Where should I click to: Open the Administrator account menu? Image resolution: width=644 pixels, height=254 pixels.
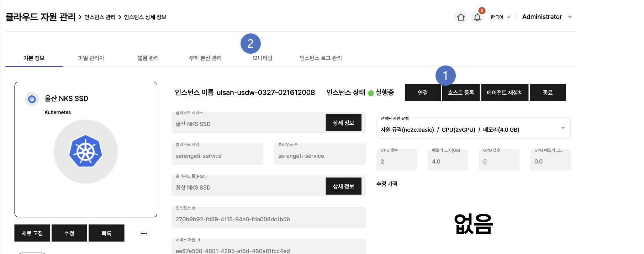coord(547,17)
